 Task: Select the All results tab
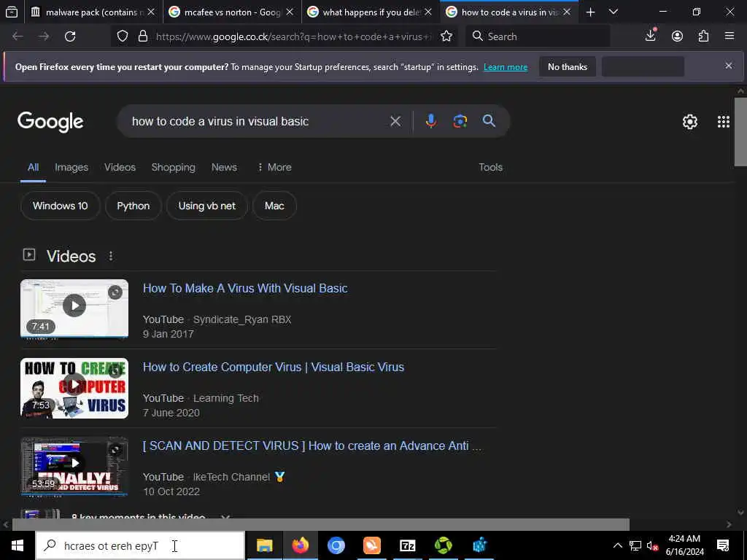pyautogui.click(x=33, y=167)
